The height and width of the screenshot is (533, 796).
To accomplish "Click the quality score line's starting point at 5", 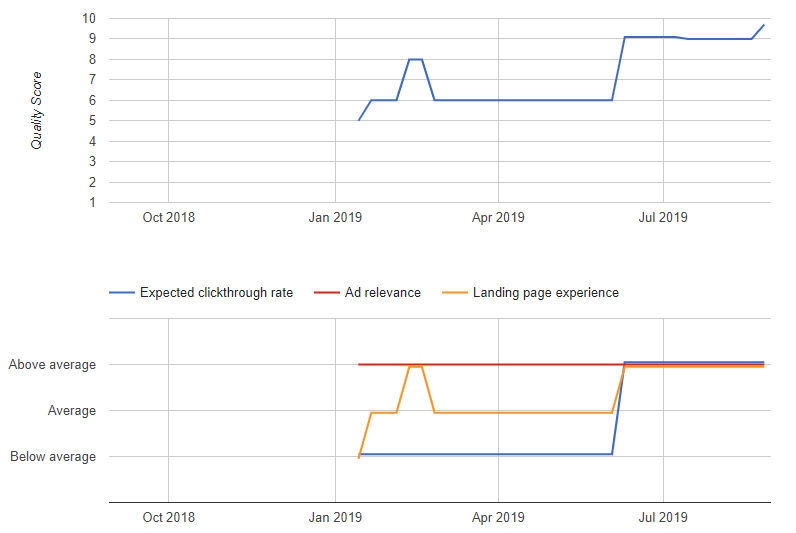I will (359, 120).
